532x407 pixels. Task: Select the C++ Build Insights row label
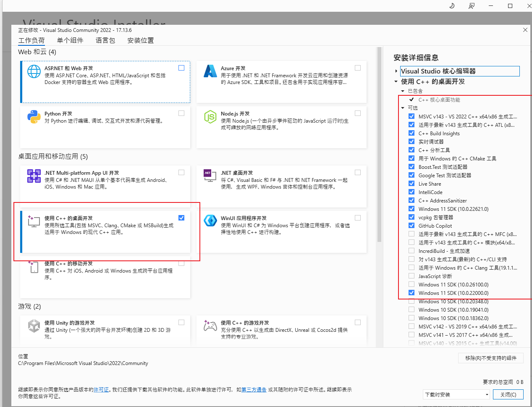(x=439, y=134)
